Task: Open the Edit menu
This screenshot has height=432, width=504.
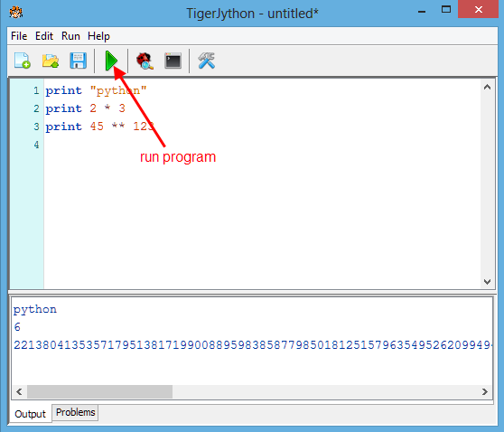Action: pos(44,36)
